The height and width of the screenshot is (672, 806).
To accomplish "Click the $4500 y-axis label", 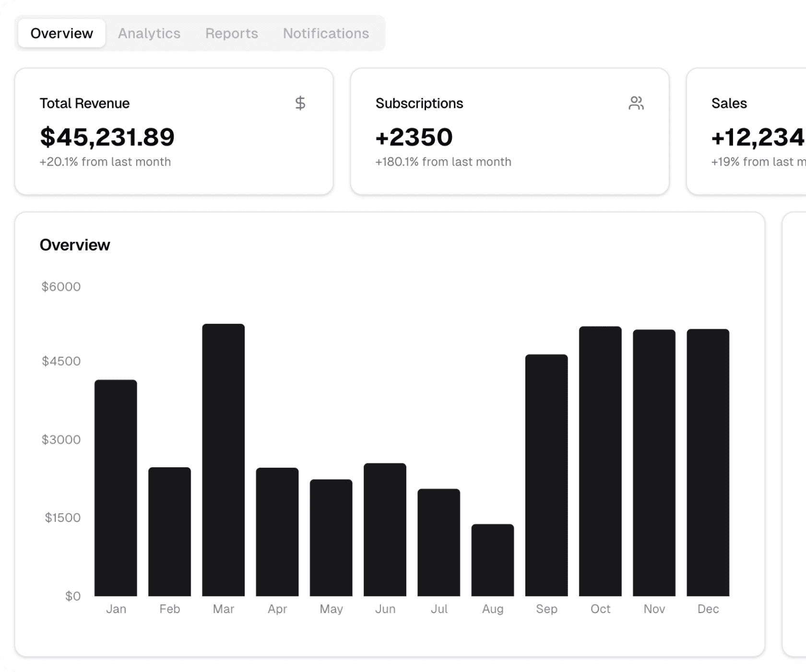I will click(x=61, y=361).
